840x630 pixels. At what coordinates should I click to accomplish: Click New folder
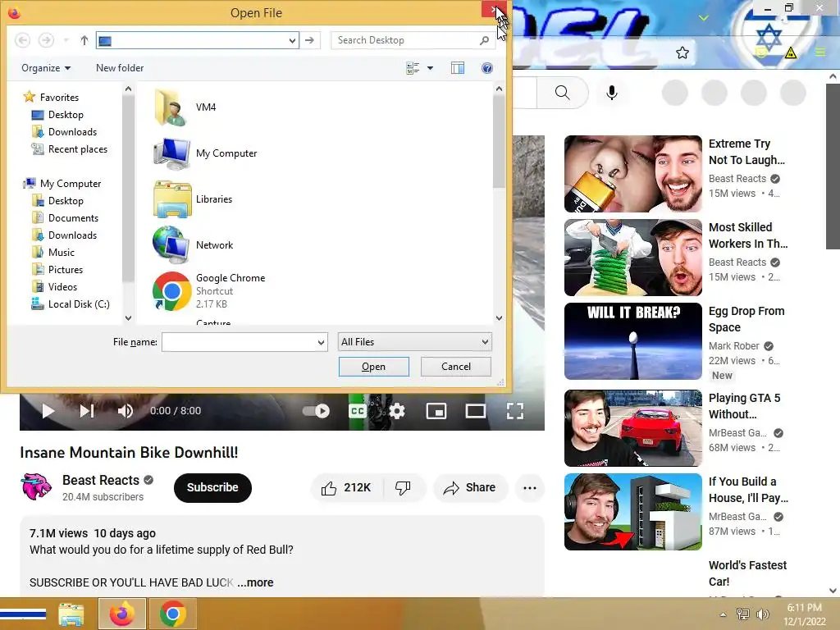(120, 68)
